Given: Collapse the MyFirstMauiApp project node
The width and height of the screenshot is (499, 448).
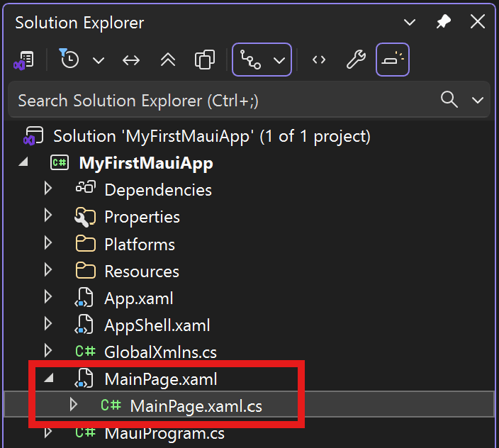Looking at the screenshot, I should 23,162.
